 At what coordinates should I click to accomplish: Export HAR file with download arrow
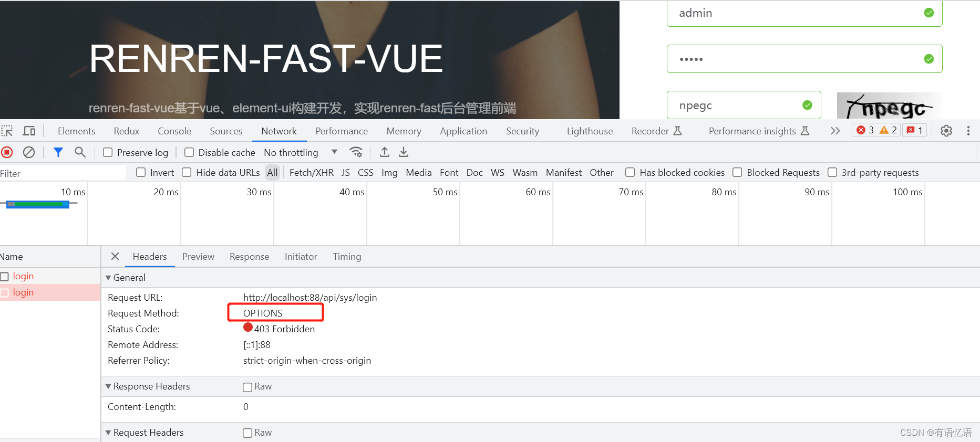click(x=404, y=152)
